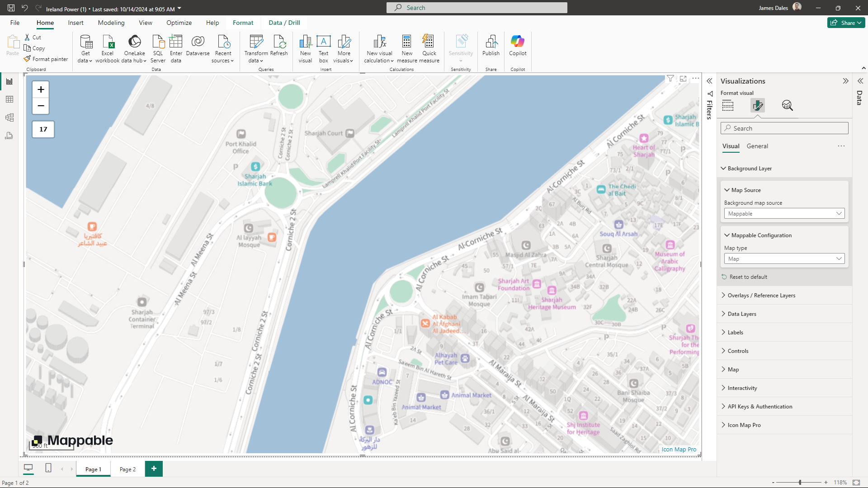Expand Overlays / Reference Layers section
The width and height of the screenshot is (868, 488).
[x=761, y=296]
